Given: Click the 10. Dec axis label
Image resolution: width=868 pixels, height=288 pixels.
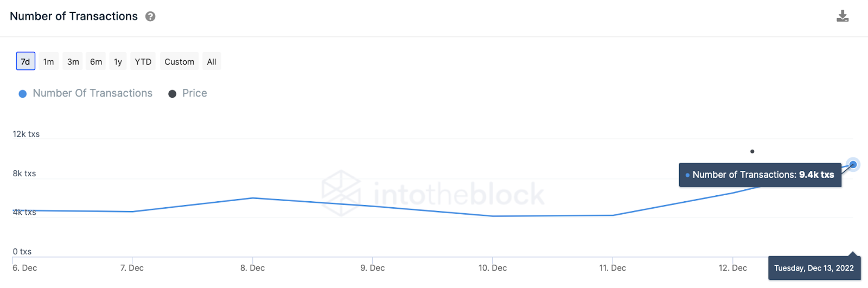Looking at the screenshot, I should click(493, 268).
